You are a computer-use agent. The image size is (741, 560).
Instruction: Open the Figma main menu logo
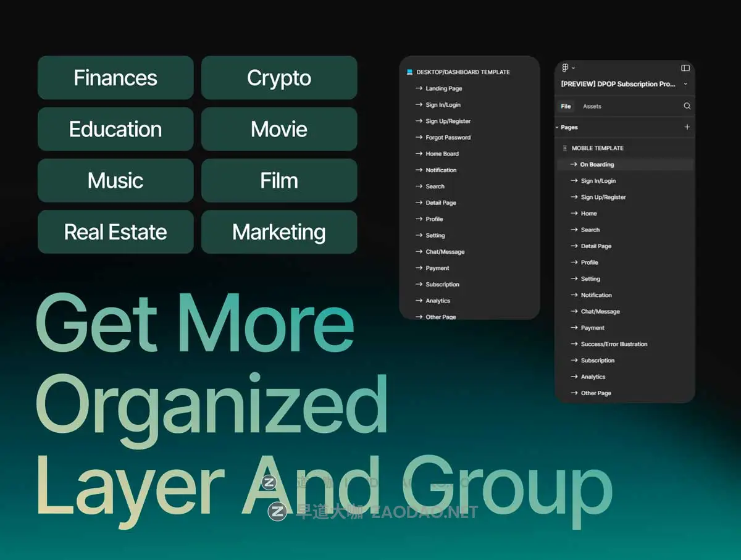coord(565,68)
